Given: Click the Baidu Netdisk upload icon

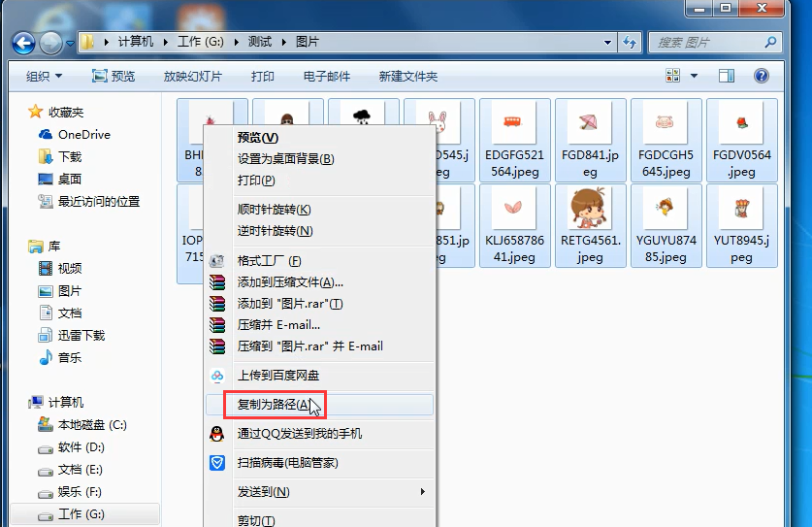Looking at the screenshot, I should [217, 376].
